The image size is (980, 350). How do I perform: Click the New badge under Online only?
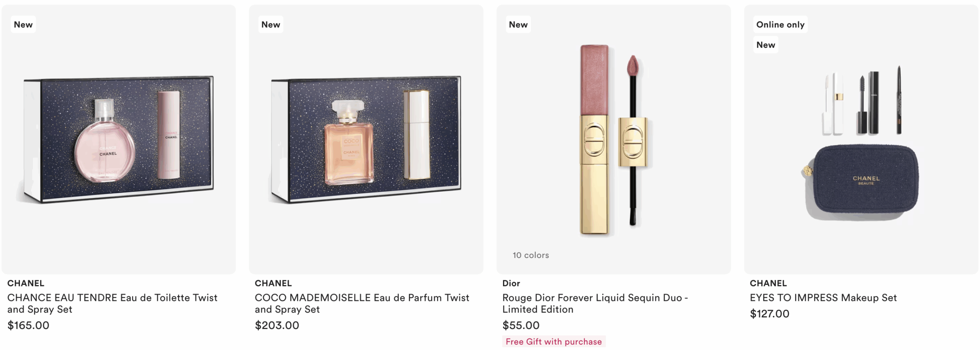[x=766, y=45]
